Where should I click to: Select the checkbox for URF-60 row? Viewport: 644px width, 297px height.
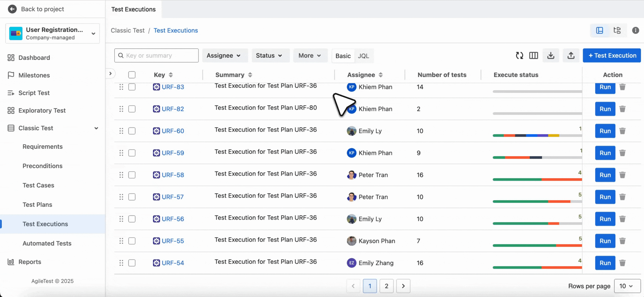point(132,131)
